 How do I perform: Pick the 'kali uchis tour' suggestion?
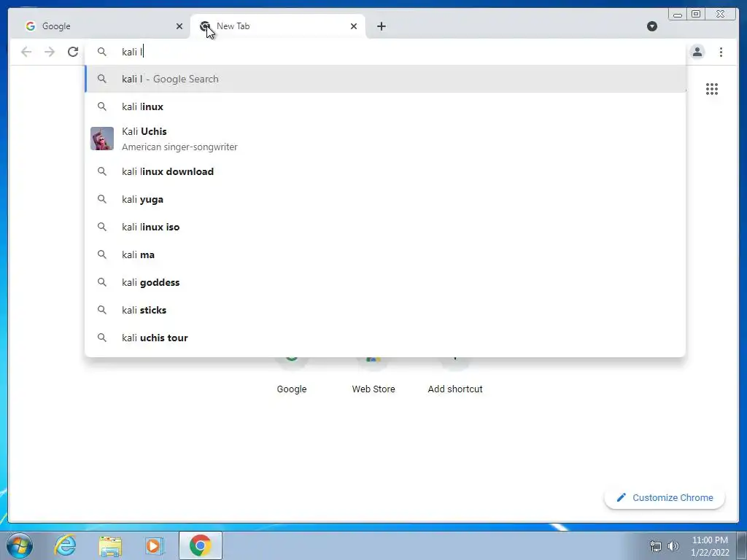(385, 337)
